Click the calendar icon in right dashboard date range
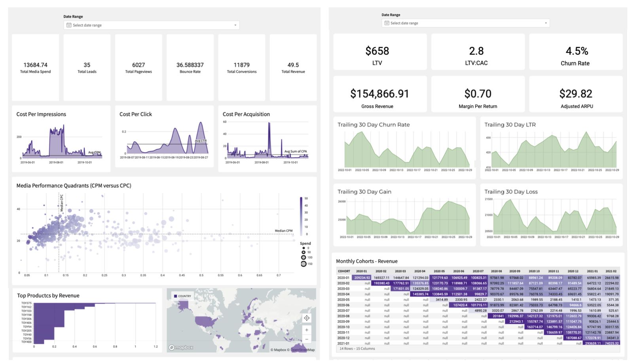 [387, 23]
